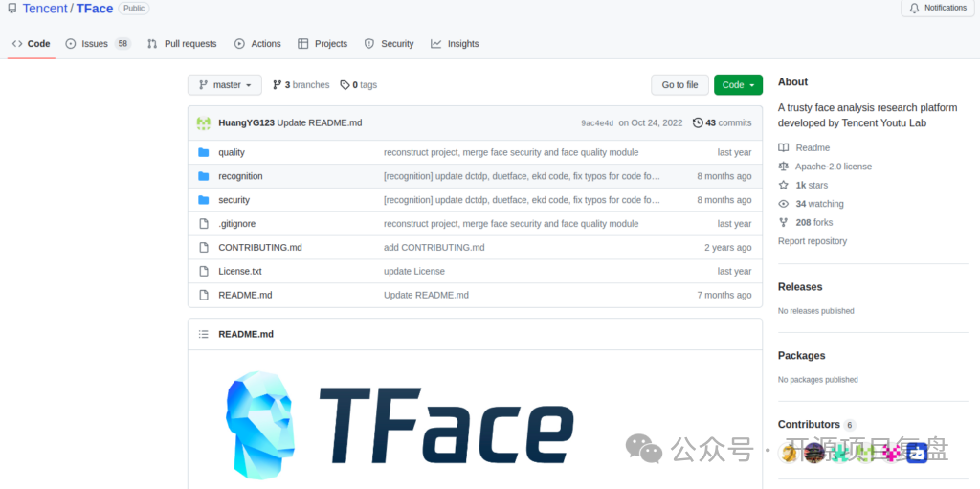Switch to the Code tab
Image resolution: width=980 pixels, height=489 pixels.
32,44
